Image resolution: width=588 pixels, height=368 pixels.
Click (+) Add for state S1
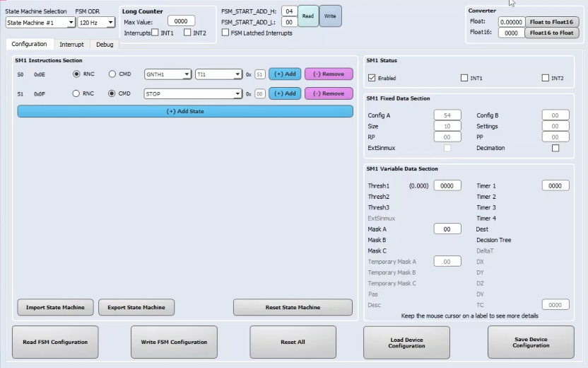285,93
